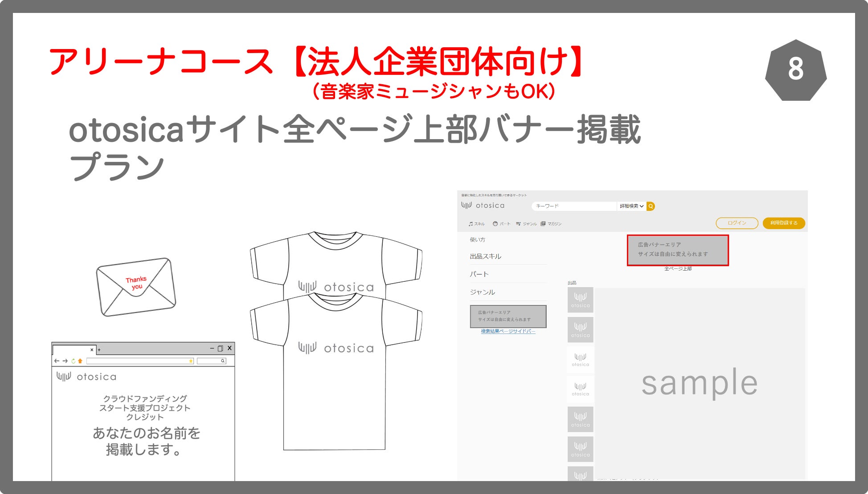The width and height of the screenshot is (868, 494).
Task: Click the yellow bookmark star in address bar
Action: [x=191, y=361]
